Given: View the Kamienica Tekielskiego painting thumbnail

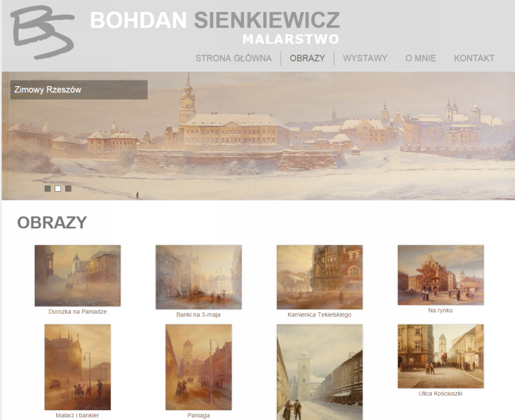Looking at the screenshot, I should point(320,277).
